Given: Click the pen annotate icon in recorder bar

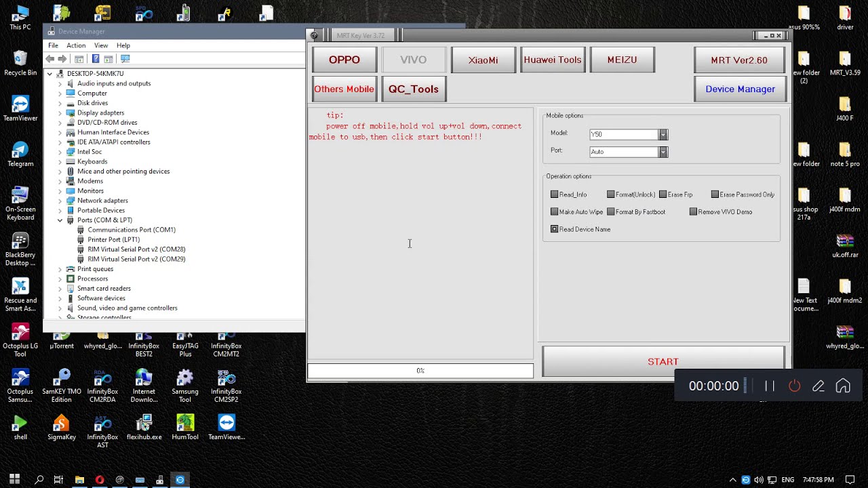Looking at the screenshot, I should [818, 386].
